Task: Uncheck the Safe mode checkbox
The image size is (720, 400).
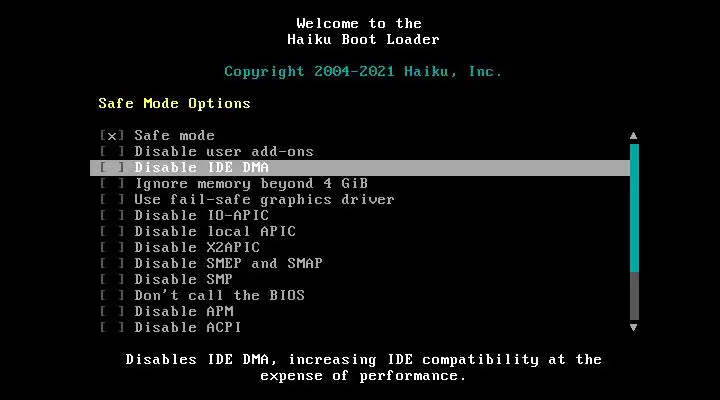Action: pyautogui.click(x=112, y=135)
